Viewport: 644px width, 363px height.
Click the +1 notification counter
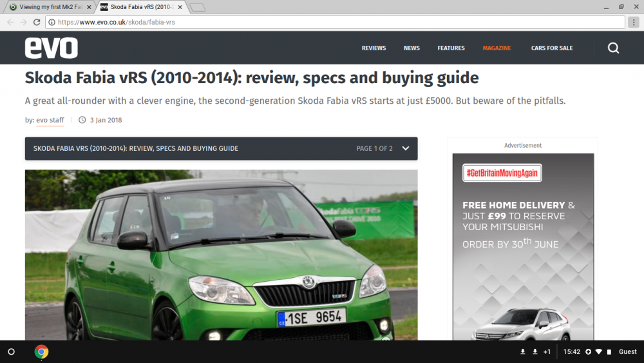547,351
